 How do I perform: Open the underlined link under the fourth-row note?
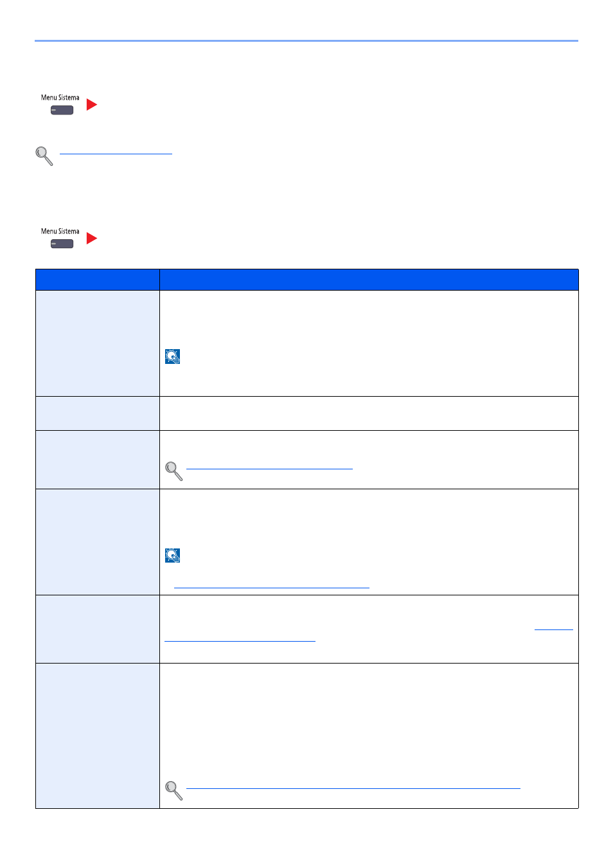pos(271,587)
